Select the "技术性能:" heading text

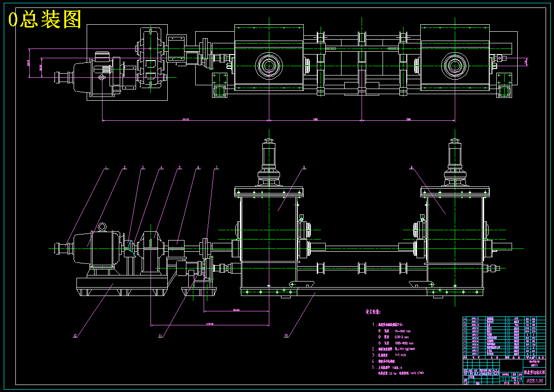(x=373, y=312)
